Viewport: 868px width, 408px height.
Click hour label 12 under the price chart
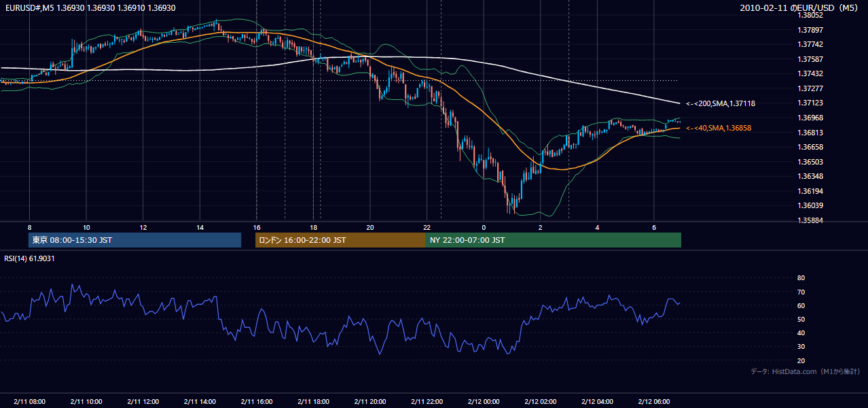[x=143, y=227]
